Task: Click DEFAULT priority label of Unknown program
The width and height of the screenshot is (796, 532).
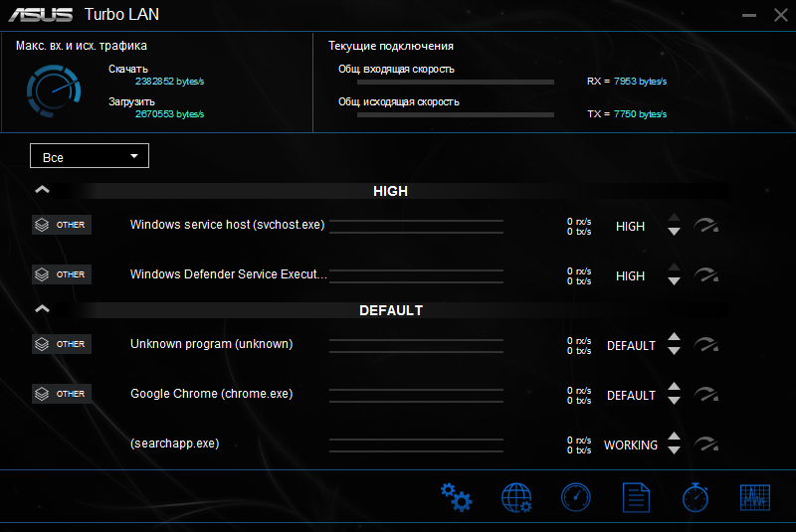Action: [x=631, y=345]
